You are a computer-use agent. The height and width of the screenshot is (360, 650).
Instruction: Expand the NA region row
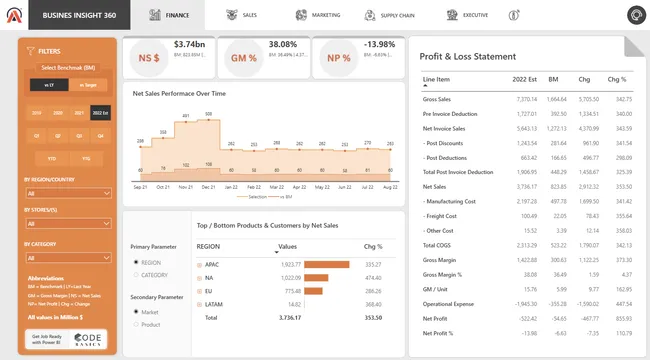pos(199,278)
